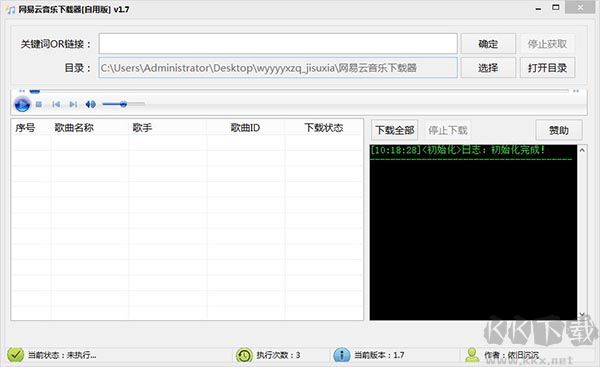Image resolution: width=600 pixels, height=367 pixels.
Task: Focus the 关键词OR链接 input field
Action: 278,44
